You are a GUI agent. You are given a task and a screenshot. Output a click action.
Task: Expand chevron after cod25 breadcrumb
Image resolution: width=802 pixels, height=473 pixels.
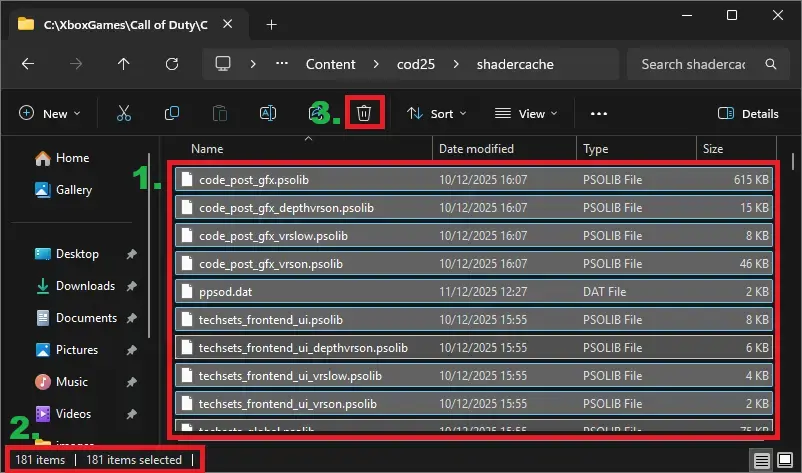(456, 64)
